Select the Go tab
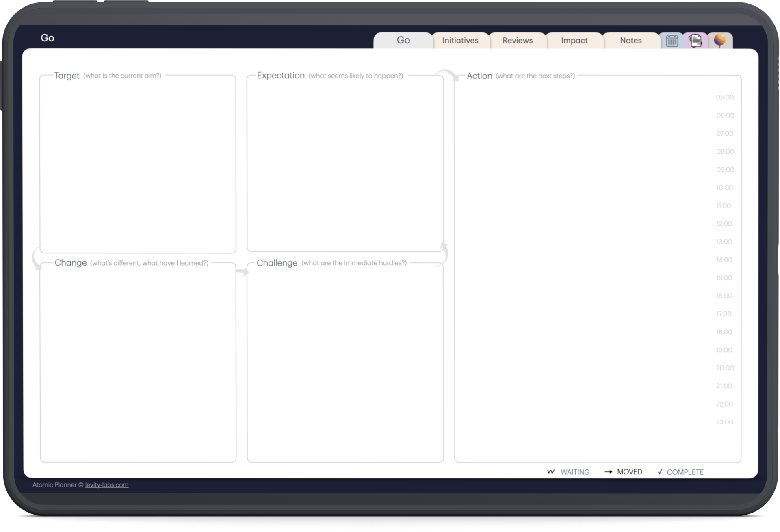780x532 pixels. click(x=403, y=40)
